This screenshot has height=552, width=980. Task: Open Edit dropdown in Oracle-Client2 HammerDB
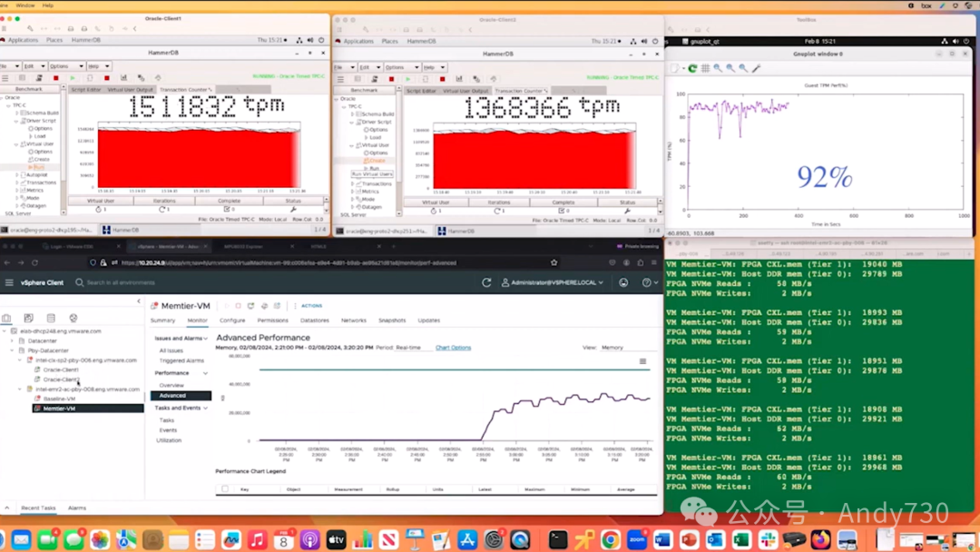[x=370, y=67]
